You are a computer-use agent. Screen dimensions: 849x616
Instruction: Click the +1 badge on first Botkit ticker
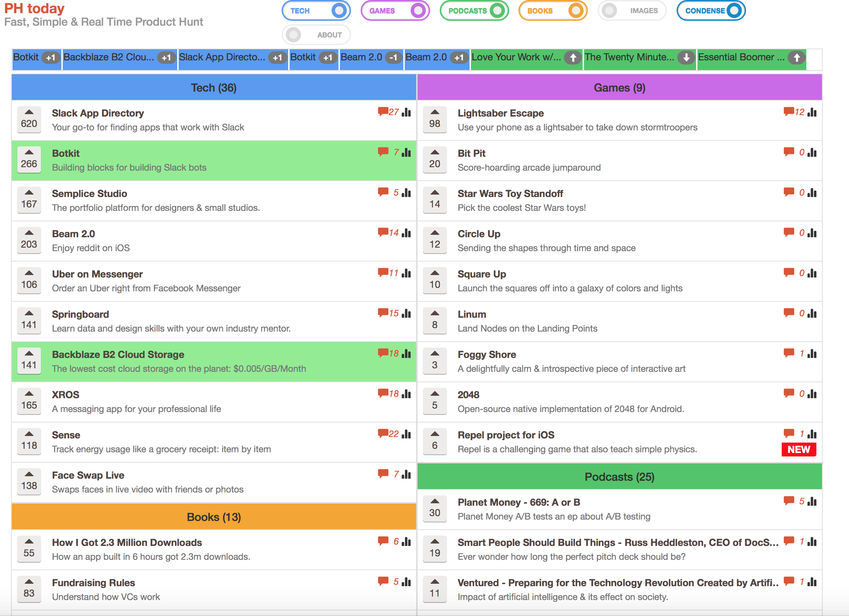51,58
